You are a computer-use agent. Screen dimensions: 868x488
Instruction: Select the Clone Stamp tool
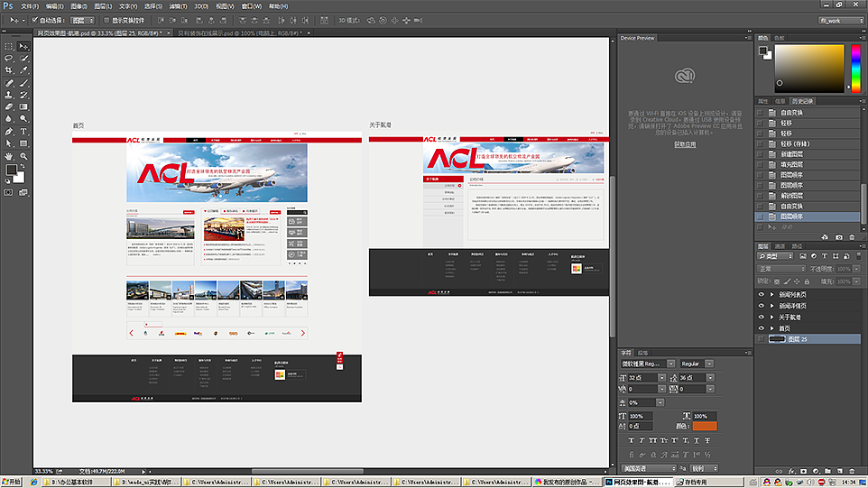pos(9,96)
